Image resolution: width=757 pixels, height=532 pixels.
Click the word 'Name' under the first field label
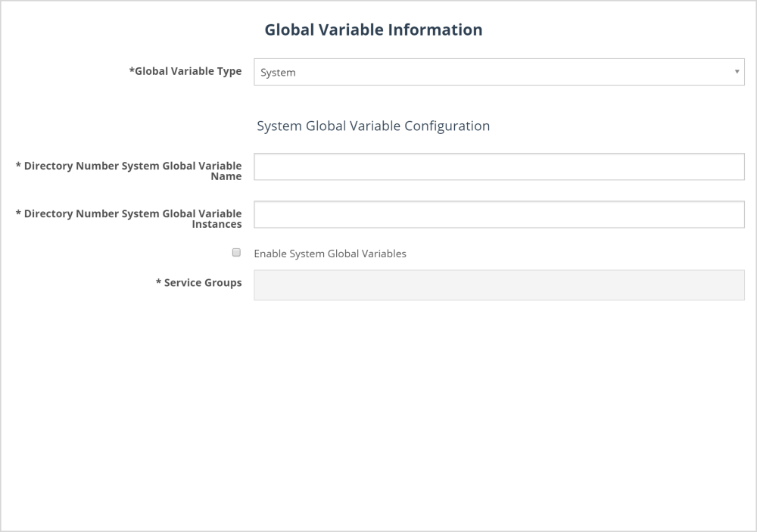coord(226,176)
